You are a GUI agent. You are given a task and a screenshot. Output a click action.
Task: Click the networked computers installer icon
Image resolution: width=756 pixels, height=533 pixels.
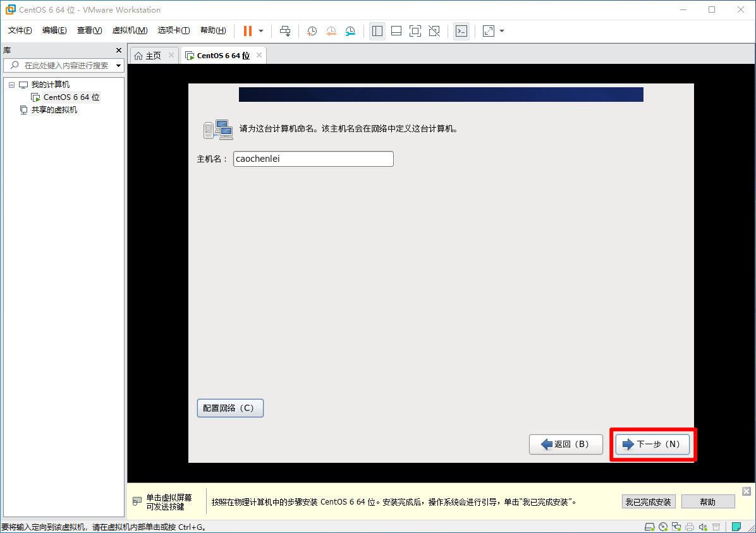219,129
